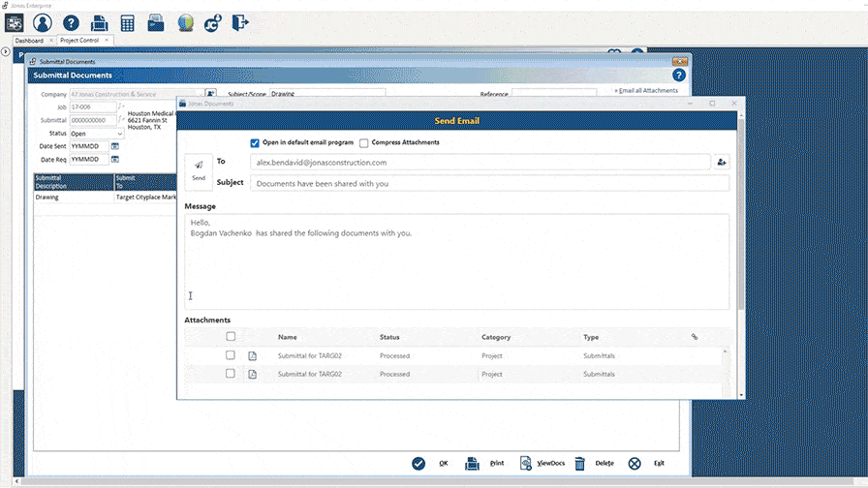Check the first Submittal for TARG02 checkbox

[231, 355]
